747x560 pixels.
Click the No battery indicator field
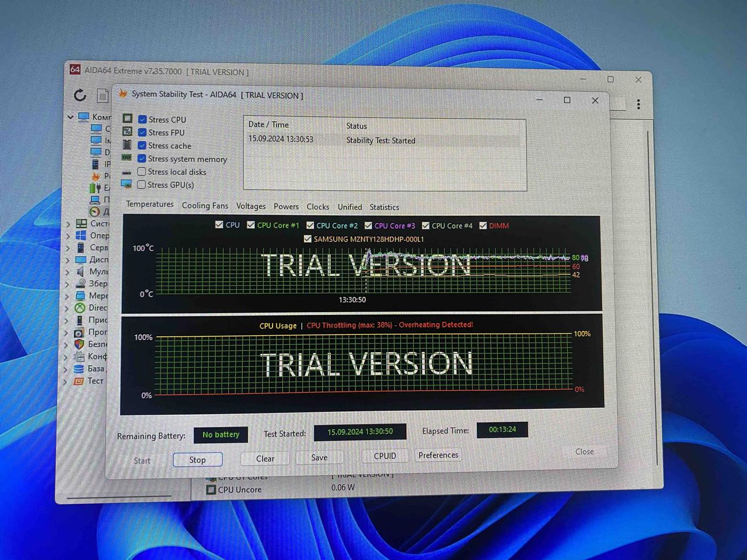[x=221, y=435]
